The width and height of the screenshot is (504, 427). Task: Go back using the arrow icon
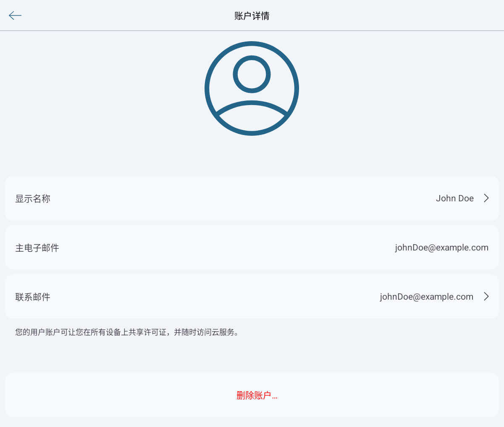tap(15, 16)
